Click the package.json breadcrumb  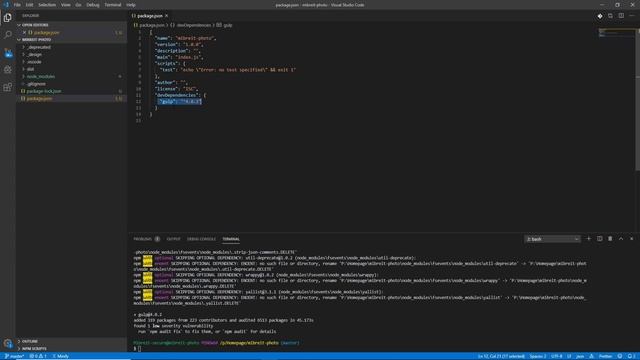pyautogui.click(x=149, y=25)
